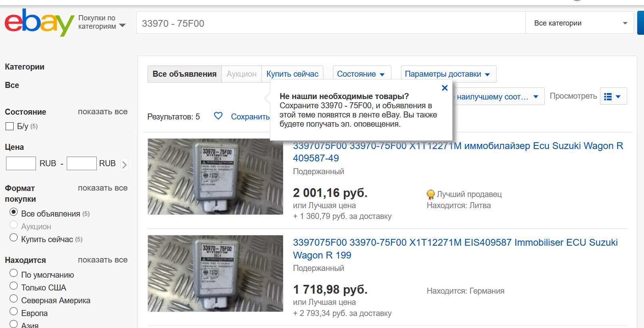644x328 pixels.
Task: Select the Аукцион tab
Action: pyautogui.click(x=241, y=74)
